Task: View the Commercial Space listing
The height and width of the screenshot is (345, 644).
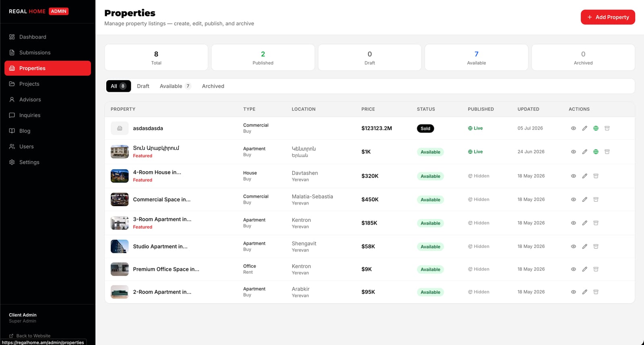Action: pos(573,200)
